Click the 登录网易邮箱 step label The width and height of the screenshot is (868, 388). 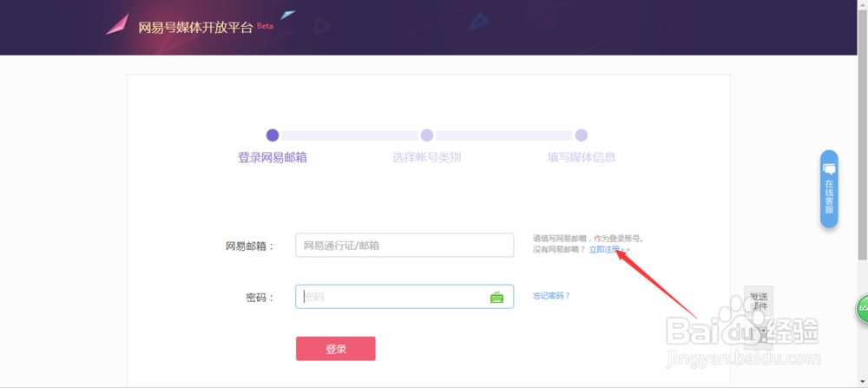point(273,158)
